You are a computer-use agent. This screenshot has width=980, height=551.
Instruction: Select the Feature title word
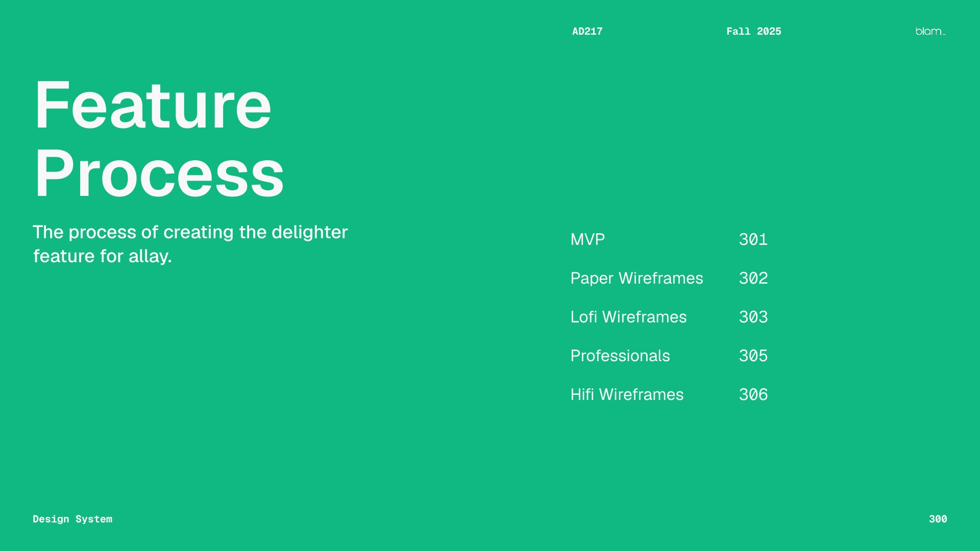pos(153,106)
